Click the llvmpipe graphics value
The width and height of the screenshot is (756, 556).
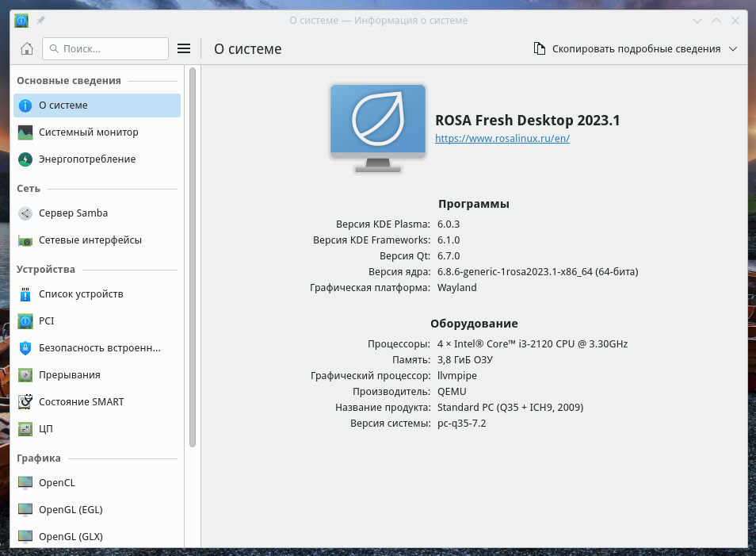click(x=456, y=376)
